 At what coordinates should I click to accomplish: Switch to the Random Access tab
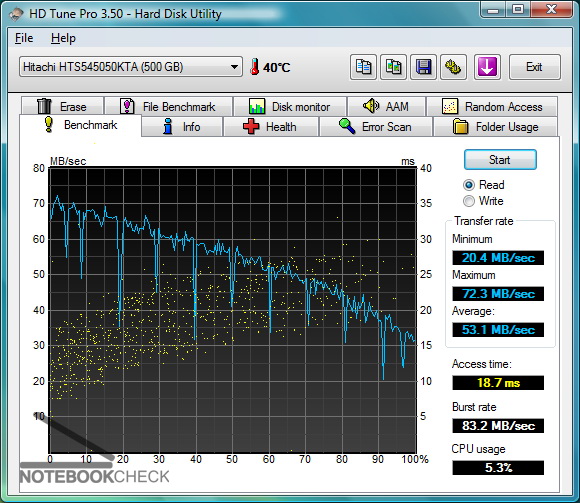(x=492, y=107)
